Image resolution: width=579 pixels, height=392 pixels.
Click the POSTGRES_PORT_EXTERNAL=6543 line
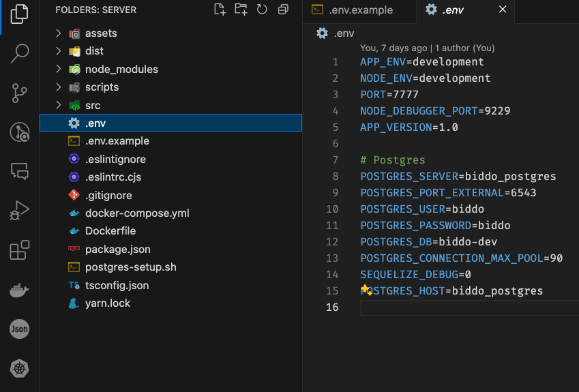448,193
